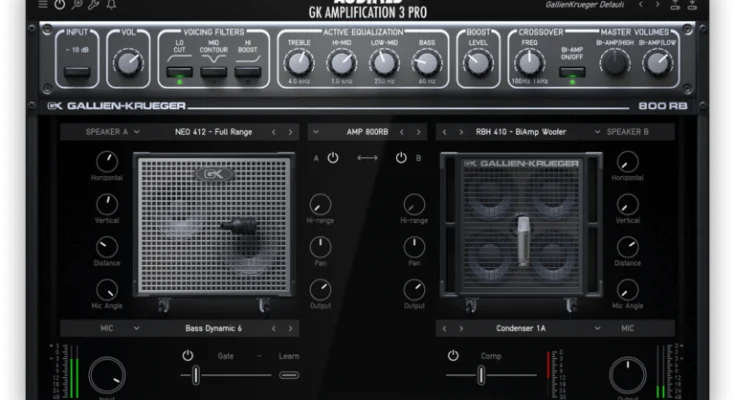The image size is (735, 400).
Task: Open the AMP 800RB model dropdown
Action: tap(367, 132)
